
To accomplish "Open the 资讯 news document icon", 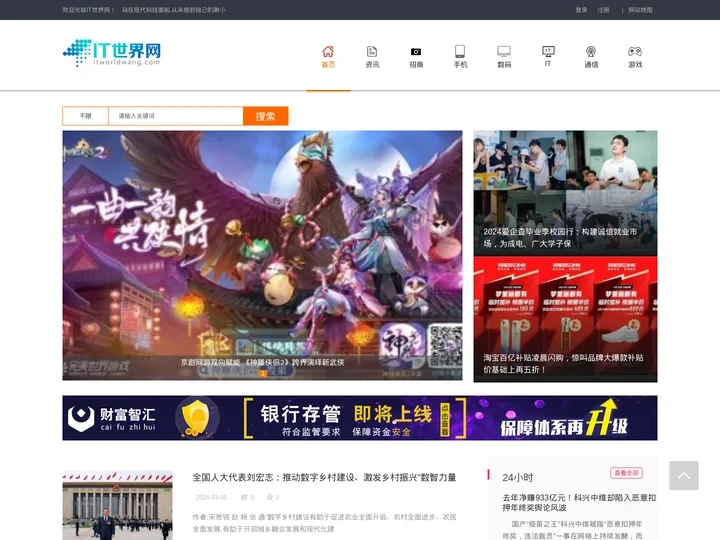I will point(372,51).
